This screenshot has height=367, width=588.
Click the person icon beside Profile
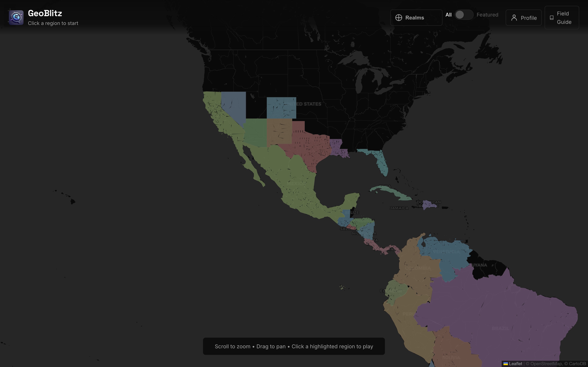pos(514,18)
